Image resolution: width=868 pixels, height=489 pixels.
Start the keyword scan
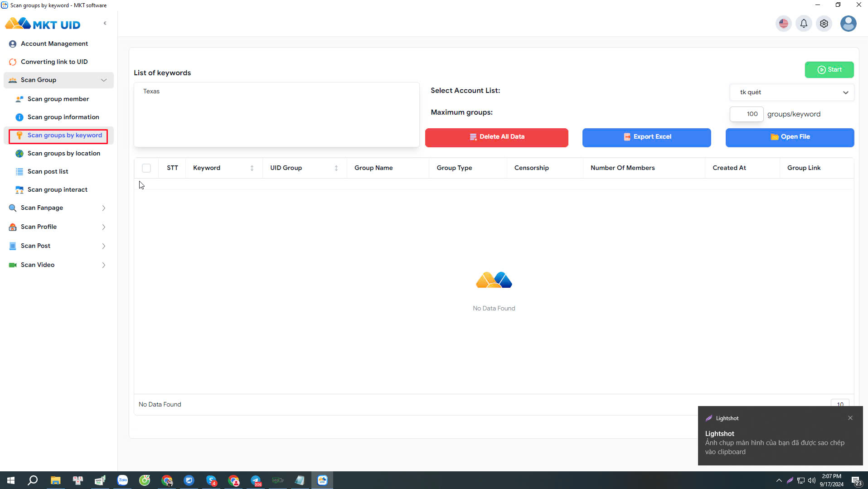(829, 70)
